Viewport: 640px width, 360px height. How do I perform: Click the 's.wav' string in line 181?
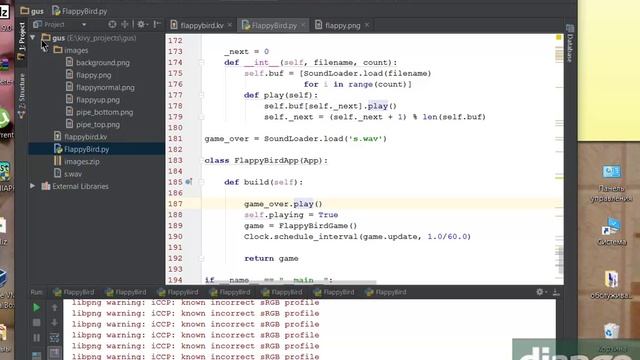[365, 139]
